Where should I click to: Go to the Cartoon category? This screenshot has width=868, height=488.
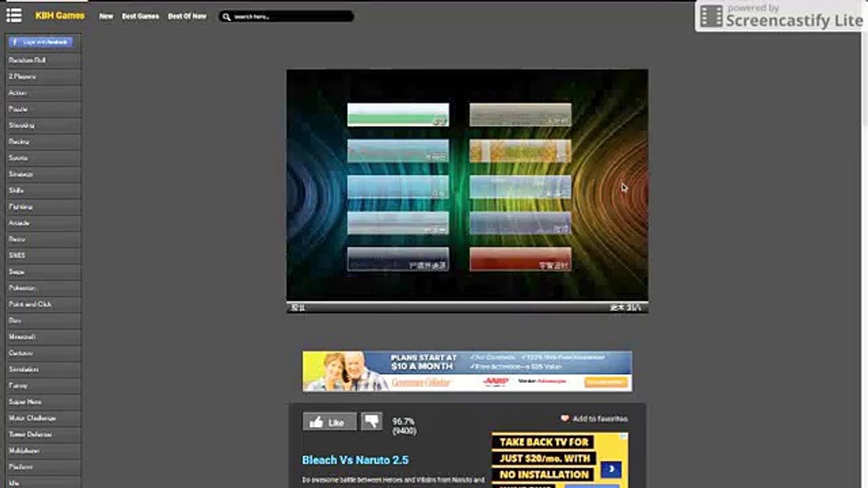click(x=43, y=353)
